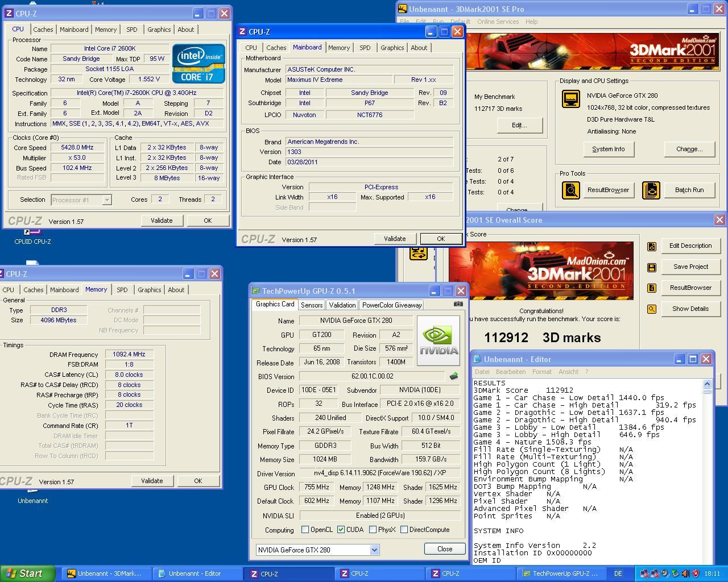The width and height of the screenshot is (728, 582).
Task: Open the PowerColor Giveaway tab in GPU-Z
Action: coord(392,305)
